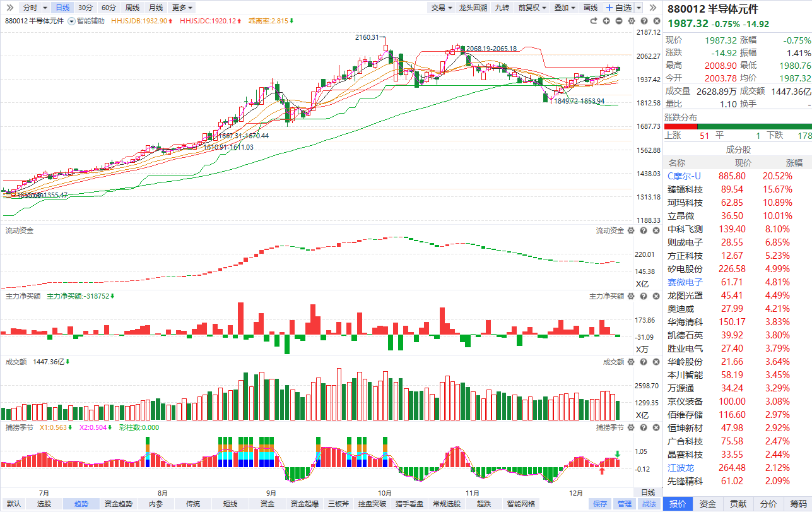Screen dimensions: 812x512
Task: Collapse sidebar with double-chevron at top left
Action: point(10,8)
